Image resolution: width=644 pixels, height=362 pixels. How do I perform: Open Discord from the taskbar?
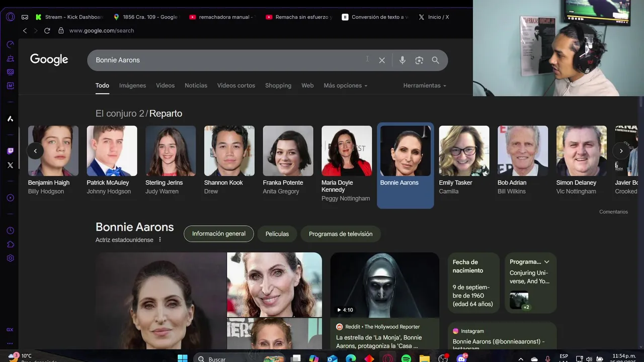tap(461, 358)
